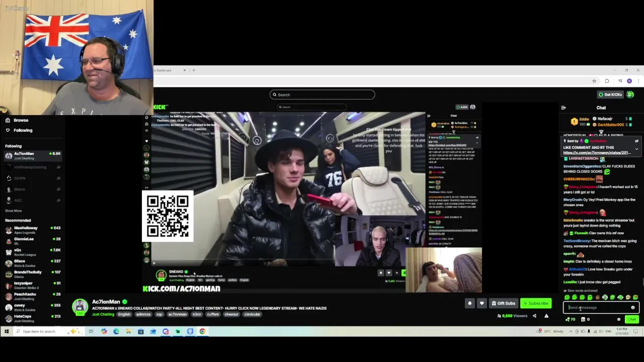
Task: Expand Show more in Following list
Action: coord(14,211)
